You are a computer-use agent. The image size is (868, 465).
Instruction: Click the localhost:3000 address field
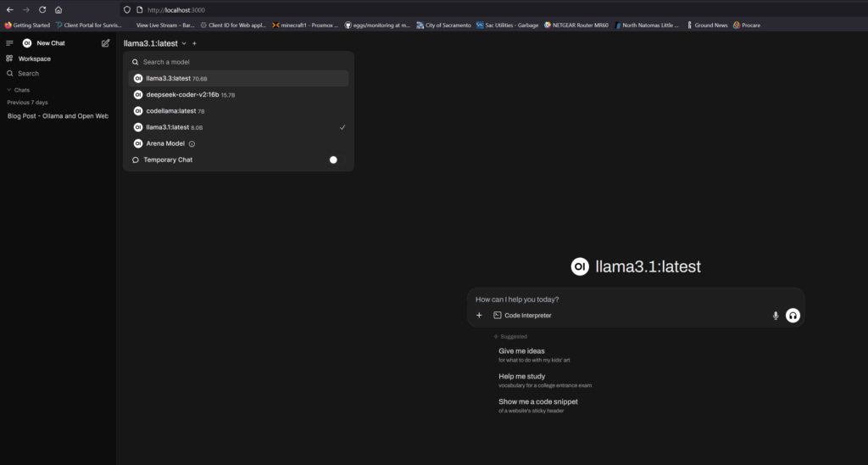[x=176, y=10]
